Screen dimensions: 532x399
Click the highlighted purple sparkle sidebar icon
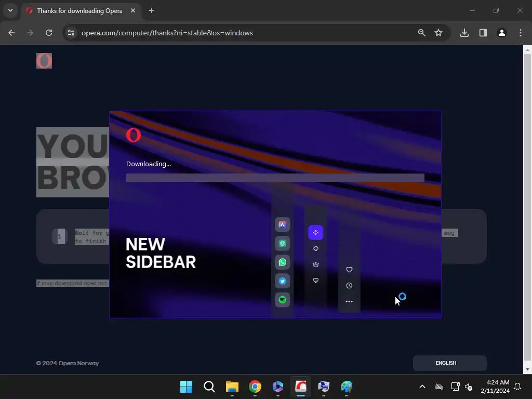point(315,232)
